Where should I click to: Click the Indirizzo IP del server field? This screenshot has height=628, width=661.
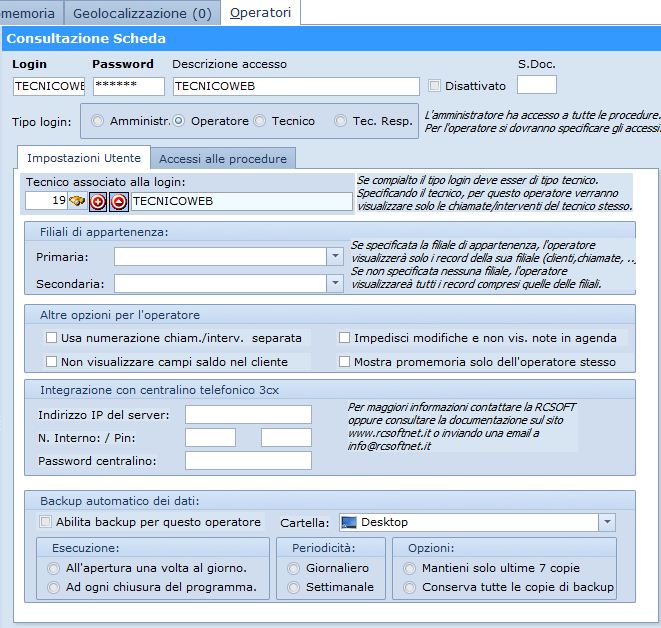tap(248, 415)
